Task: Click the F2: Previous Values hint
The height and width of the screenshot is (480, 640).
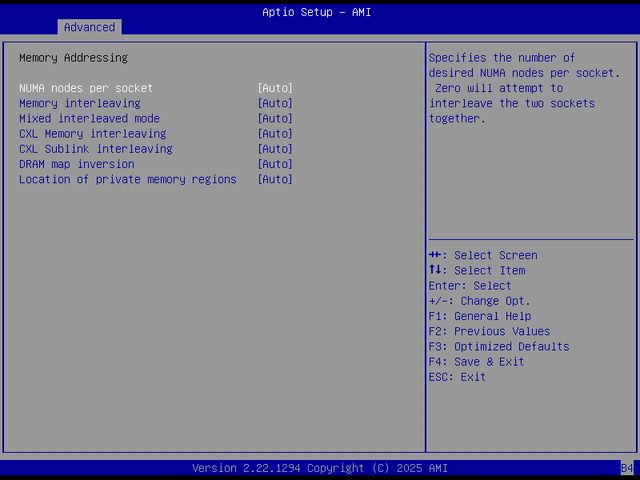Action: (x=489, y=331)
